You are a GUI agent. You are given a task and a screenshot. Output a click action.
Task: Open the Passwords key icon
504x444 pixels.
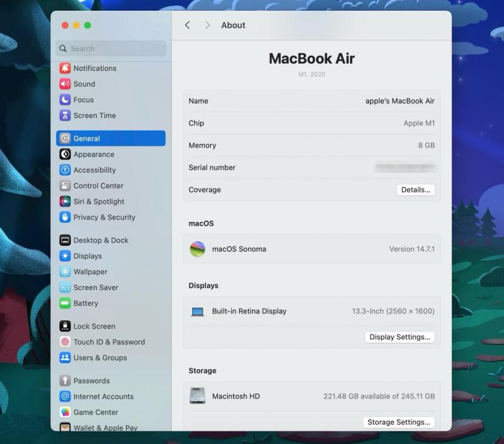click(x=65, y=381)
